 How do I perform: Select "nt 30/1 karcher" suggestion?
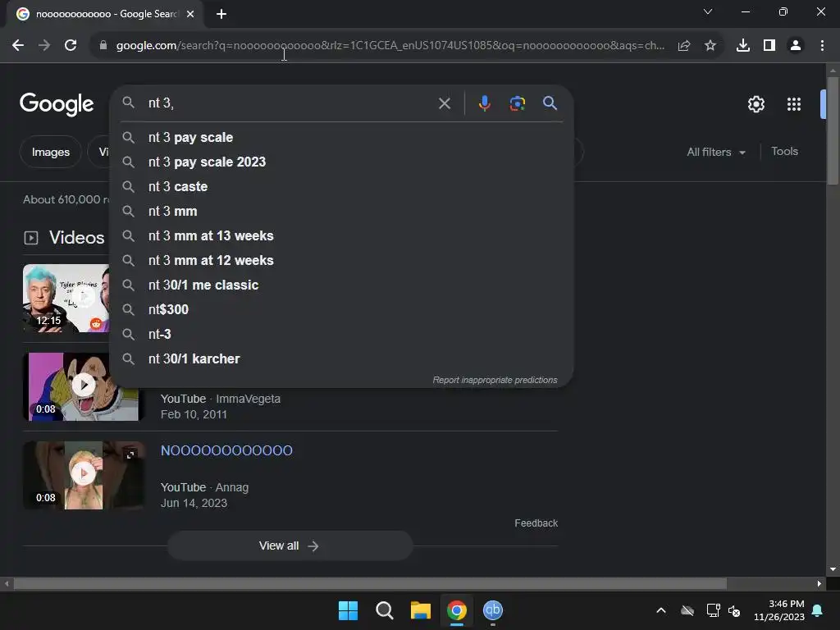tap(342, 359)
